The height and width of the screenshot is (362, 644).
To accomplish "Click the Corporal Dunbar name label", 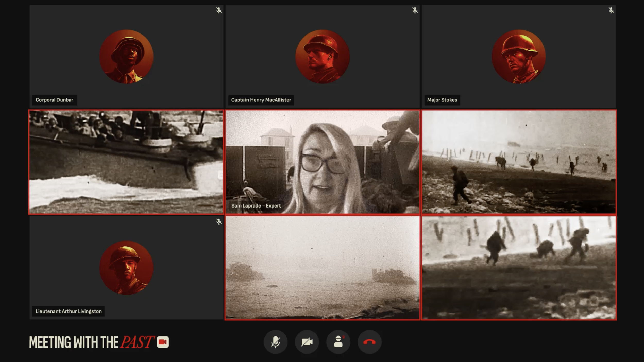I will (x=54, y=100).
